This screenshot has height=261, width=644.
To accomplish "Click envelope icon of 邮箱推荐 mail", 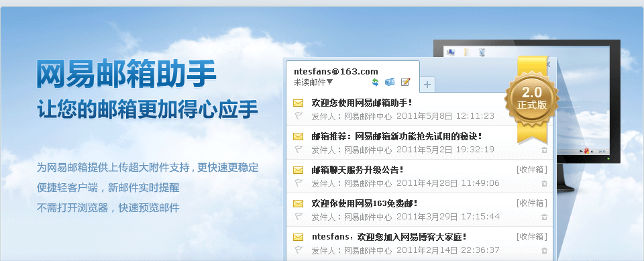I will pyautogui.click(x=298, y=136).
